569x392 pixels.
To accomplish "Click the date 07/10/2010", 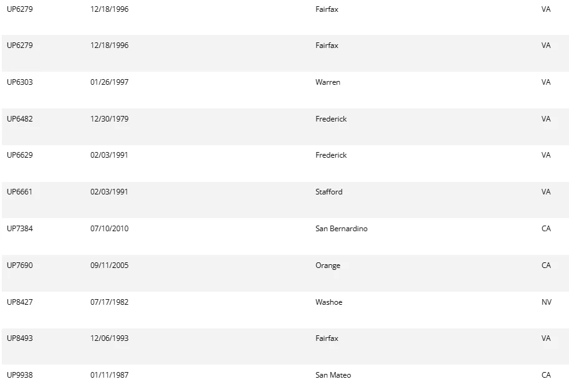I will click(109, 229).
